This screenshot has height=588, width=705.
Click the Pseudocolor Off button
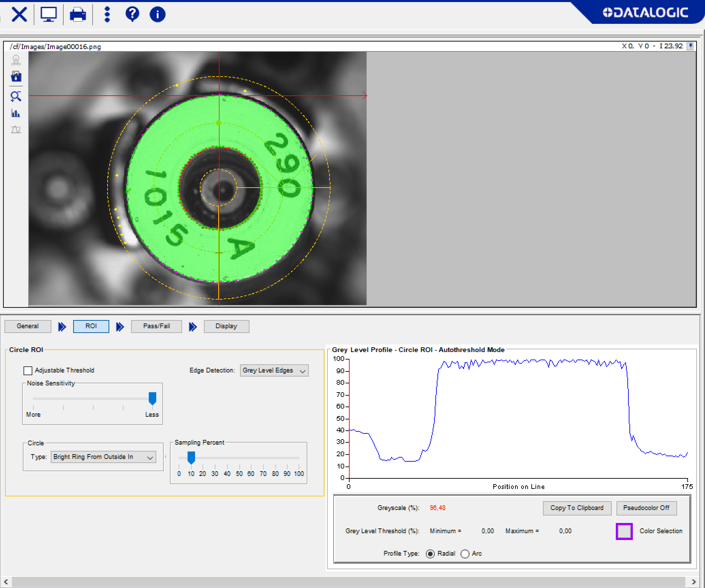[646, 508]
